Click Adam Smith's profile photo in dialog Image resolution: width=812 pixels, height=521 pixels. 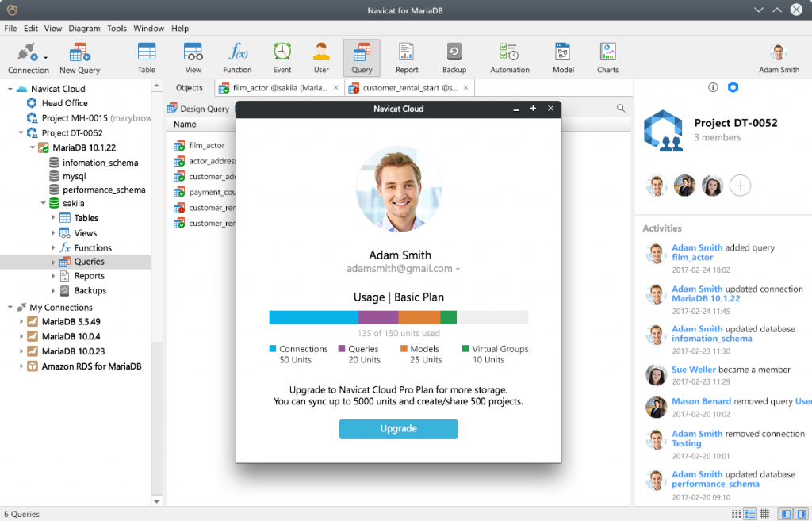point(399,189)
